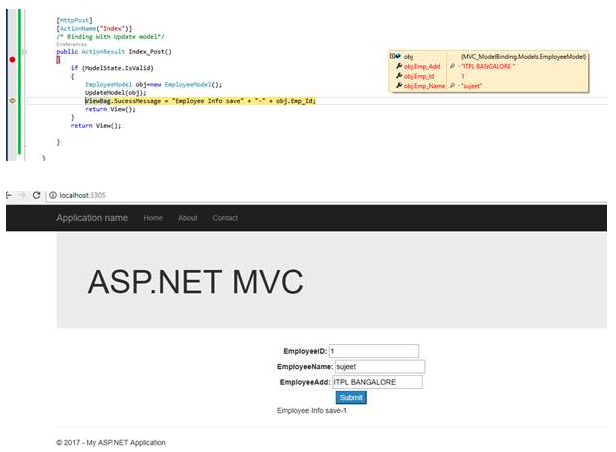Click the browser forward arrow

click(x=22, y=195)
